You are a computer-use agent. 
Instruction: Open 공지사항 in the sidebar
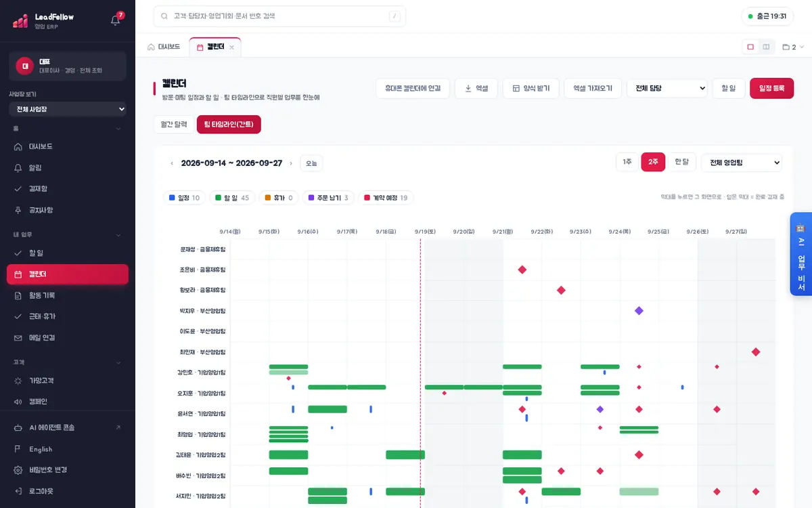point(68,210)
